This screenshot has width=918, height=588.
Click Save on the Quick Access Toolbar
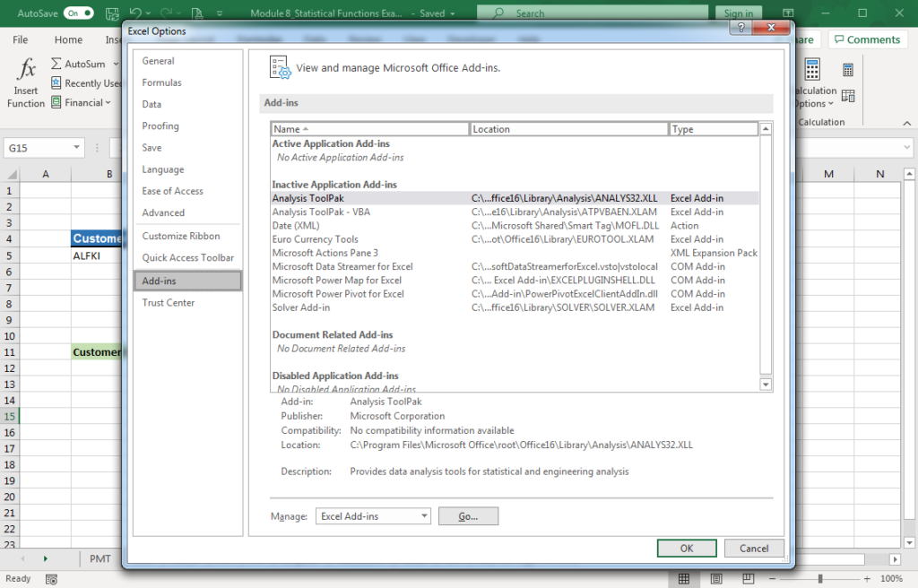pyautogui.click(x=110, y=14)
